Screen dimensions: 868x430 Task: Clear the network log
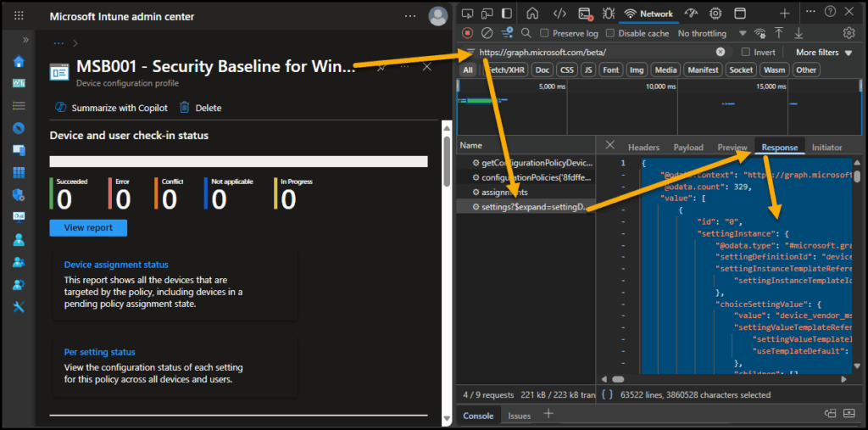point(487,33)
